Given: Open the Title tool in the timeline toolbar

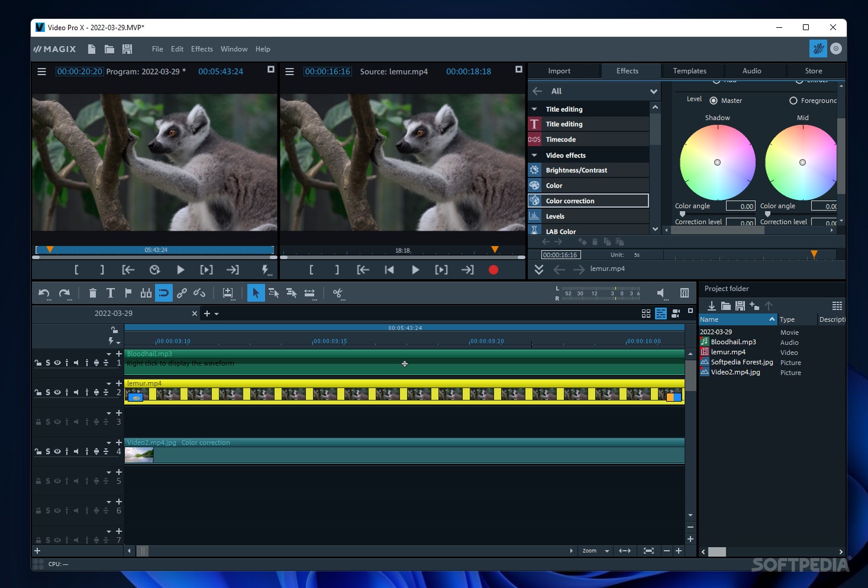Looking at the screenshot, I should click(110, 293).
